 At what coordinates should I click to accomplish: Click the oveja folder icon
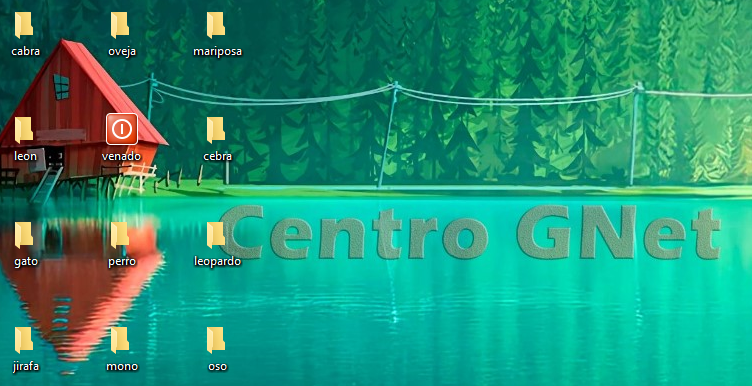tap(120, 25)
